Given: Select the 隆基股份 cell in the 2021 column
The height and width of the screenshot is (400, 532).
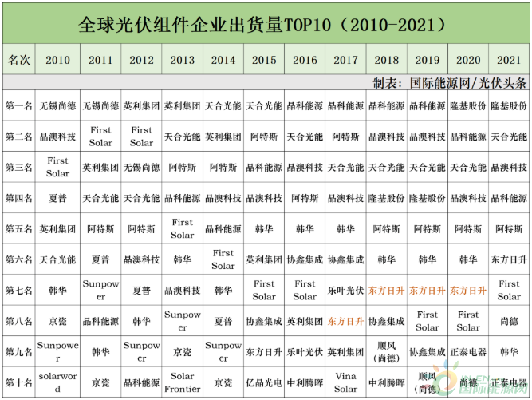Looking at the screenshot, I should coord(509,105).
